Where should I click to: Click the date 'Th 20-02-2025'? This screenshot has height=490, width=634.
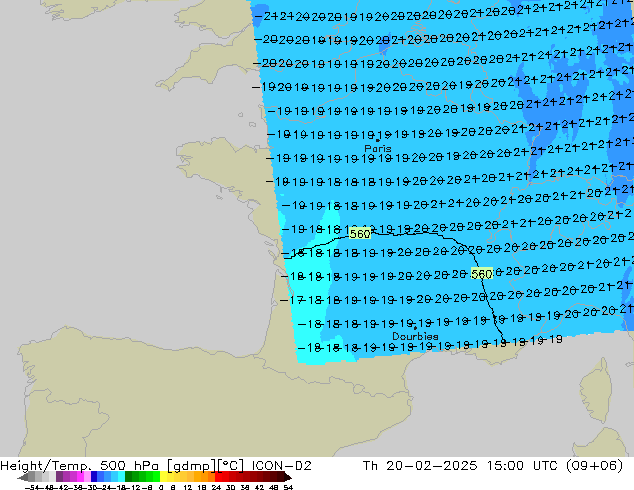420,466
